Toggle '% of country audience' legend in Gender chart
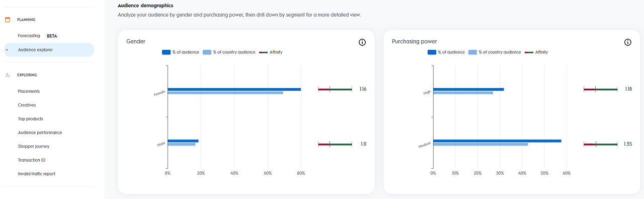The width and height of the screenshot is (644, 199). coord(229,52)
